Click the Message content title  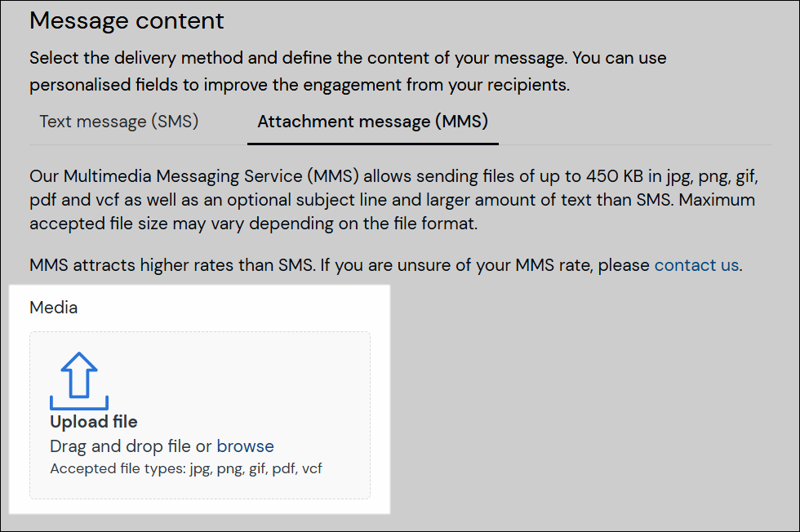127,20
